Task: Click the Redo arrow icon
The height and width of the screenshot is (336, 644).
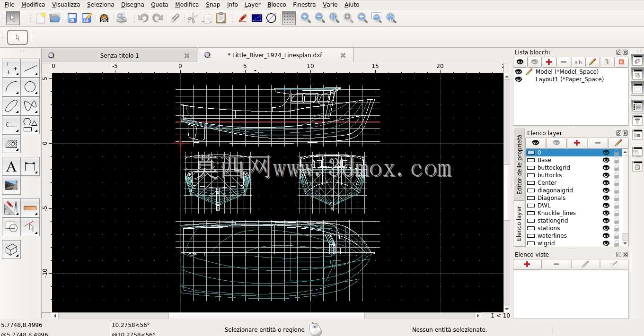Action: (158, 18)
